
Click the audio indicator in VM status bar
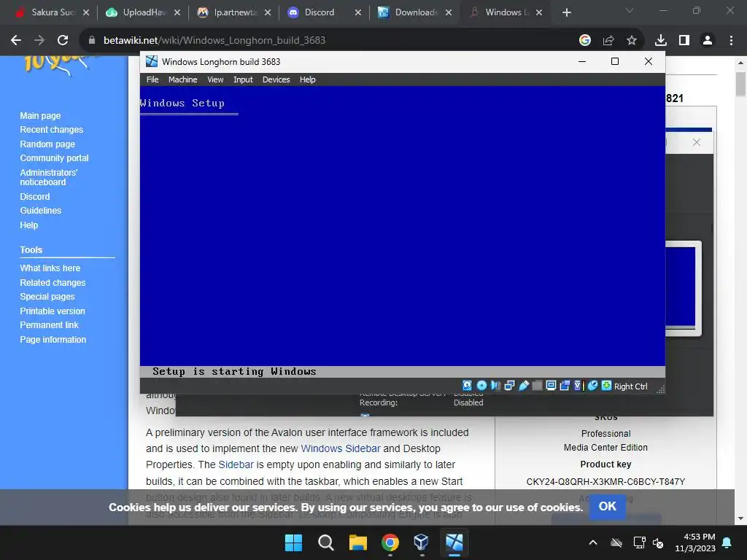[x=495, y=386]
